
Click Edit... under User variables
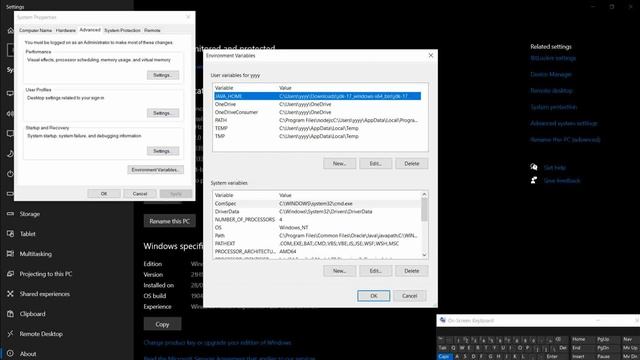(376, 164)
